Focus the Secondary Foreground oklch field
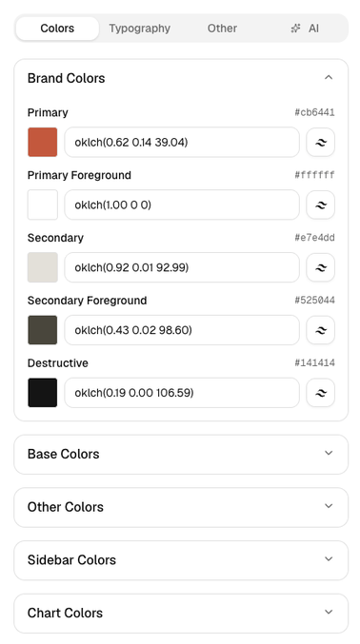This screenshot has width=360, height=644. pos(182,330)
